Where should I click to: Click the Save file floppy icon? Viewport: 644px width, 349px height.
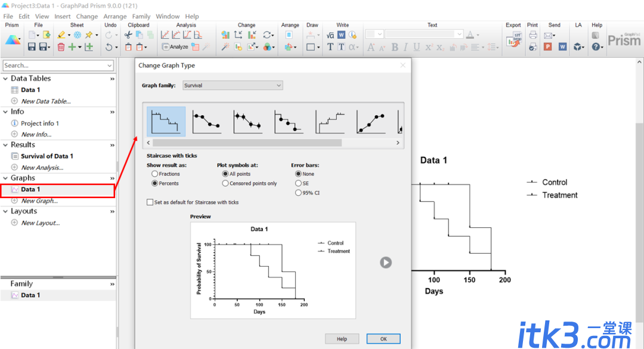click(32, 47)
